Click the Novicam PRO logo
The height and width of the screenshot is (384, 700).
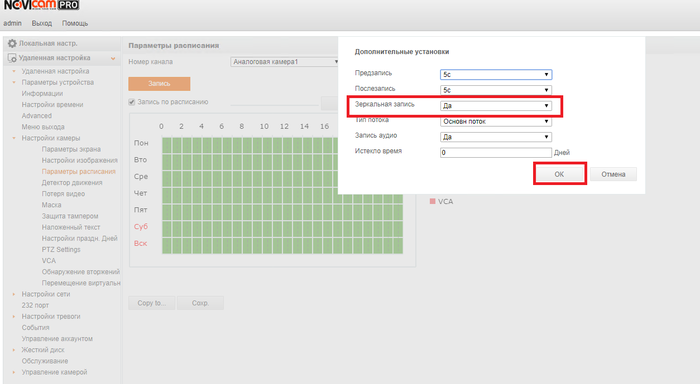tap(41, 5)
